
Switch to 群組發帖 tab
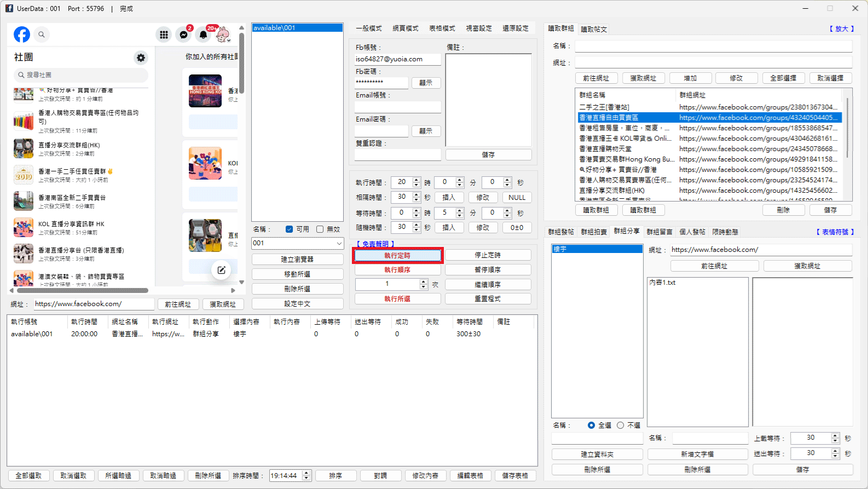point(561,232)
